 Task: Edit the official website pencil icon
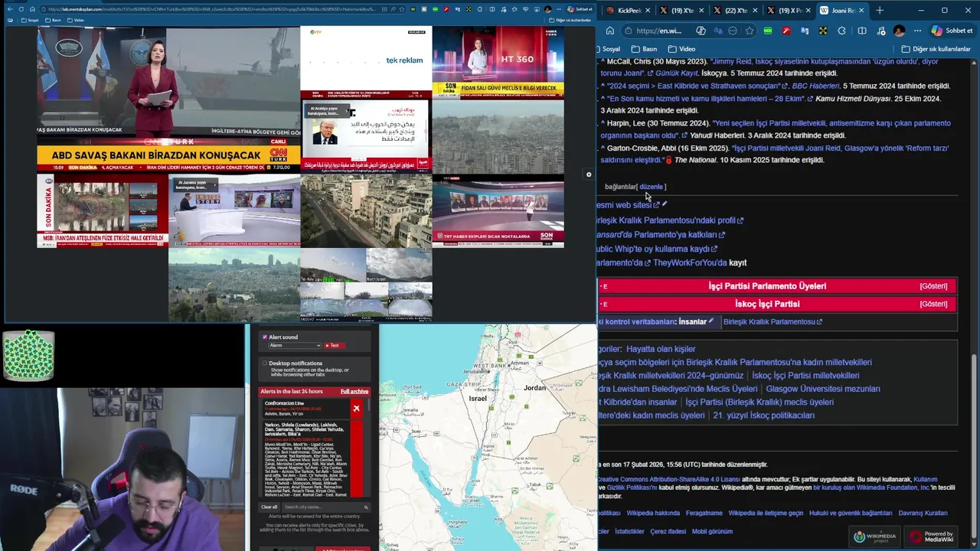[x=665, y=204]
